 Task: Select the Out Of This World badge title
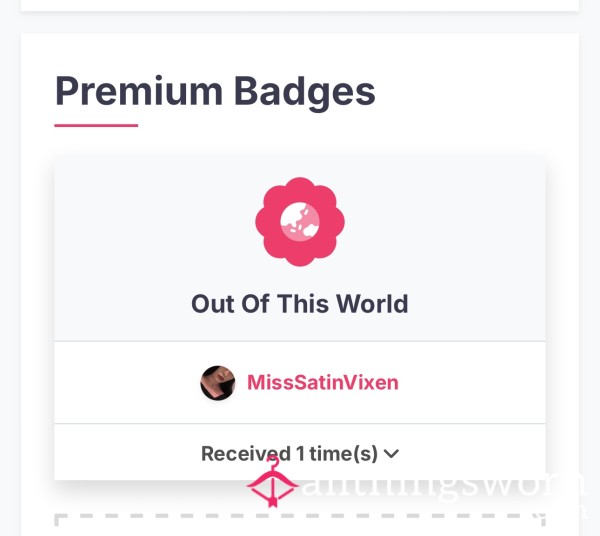[300, 304]
